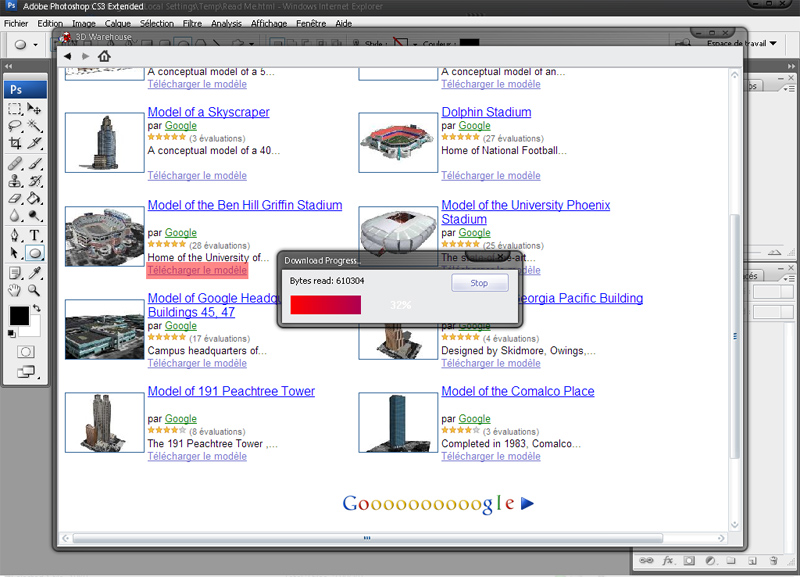Select the Brush tool
This screenshot has height=577, width=800.
point(34,164)
